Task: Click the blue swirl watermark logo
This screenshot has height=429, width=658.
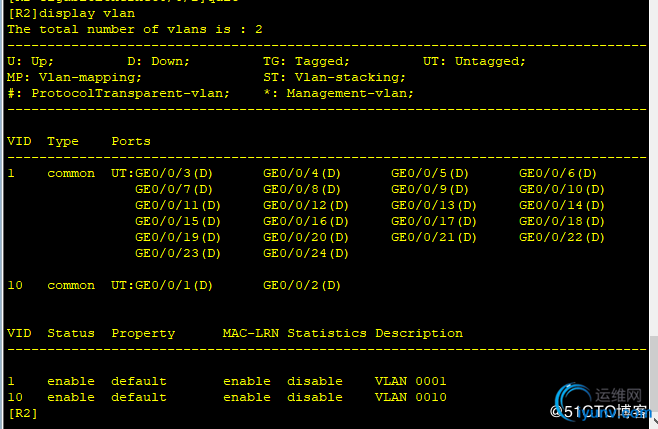Action: (x=573, y=400)
